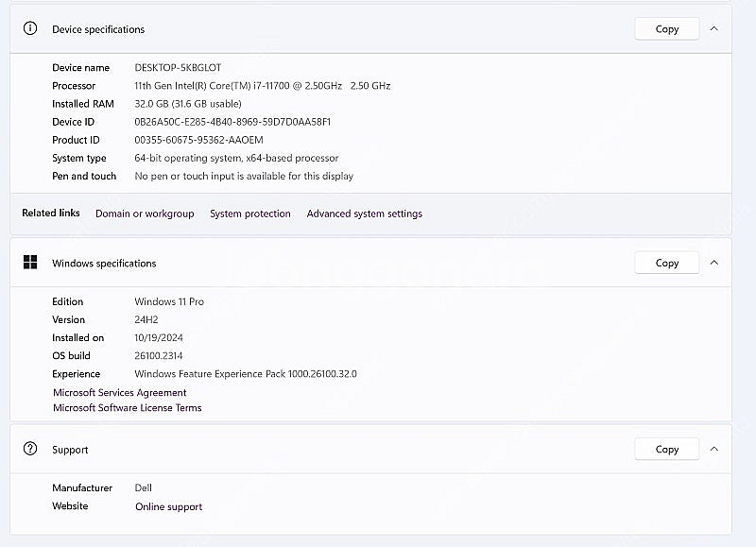Click the OS build label

(x=71, y=355)
